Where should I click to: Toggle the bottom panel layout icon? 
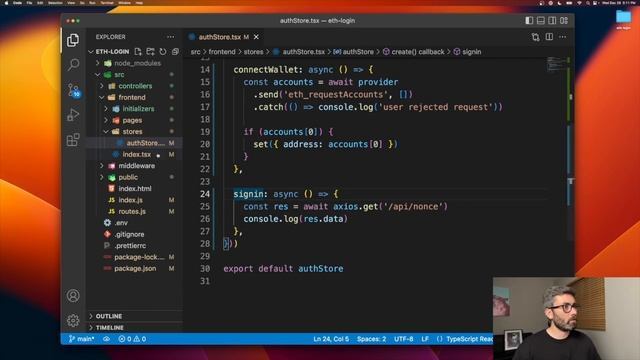[540, 20]
